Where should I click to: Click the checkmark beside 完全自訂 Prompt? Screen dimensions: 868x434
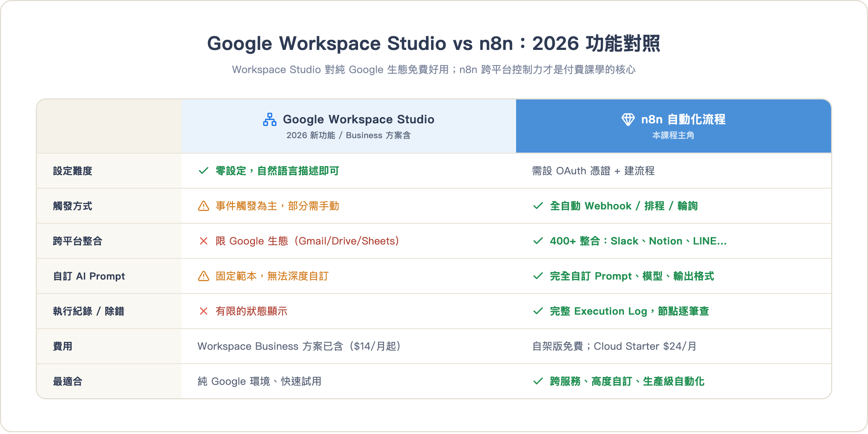[538, 276]
